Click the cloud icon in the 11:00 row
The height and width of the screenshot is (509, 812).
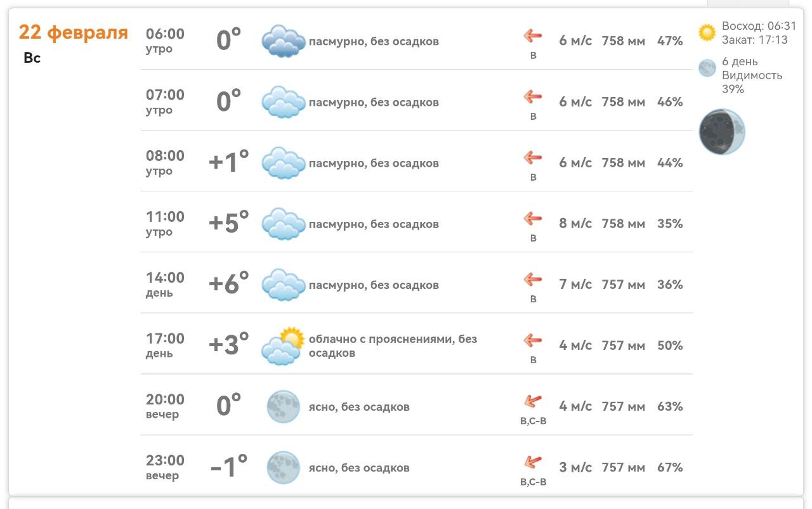(283, 224)
